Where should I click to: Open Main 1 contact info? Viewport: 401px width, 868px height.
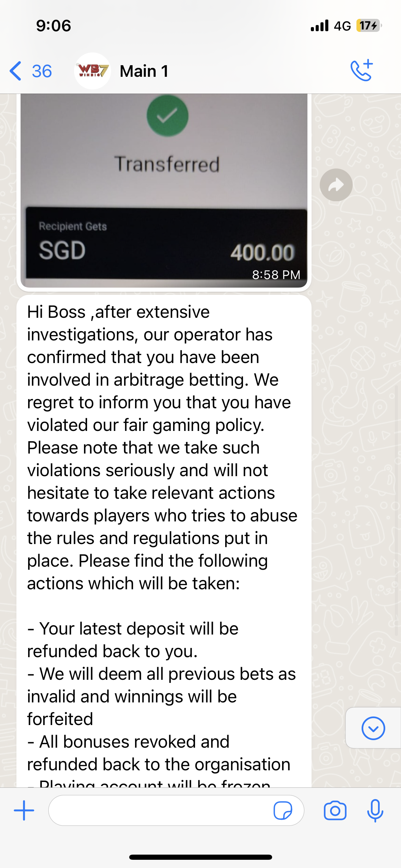click(x=144, y=71)
